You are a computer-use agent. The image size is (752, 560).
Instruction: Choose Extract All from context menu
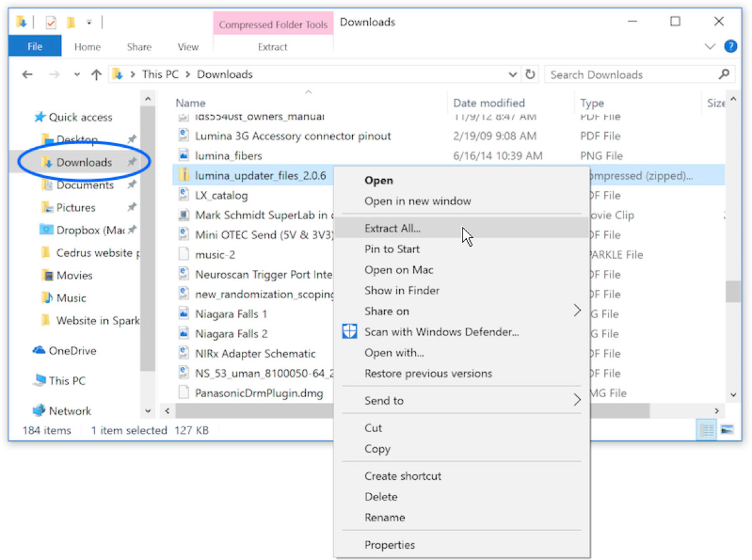(392, 229)
